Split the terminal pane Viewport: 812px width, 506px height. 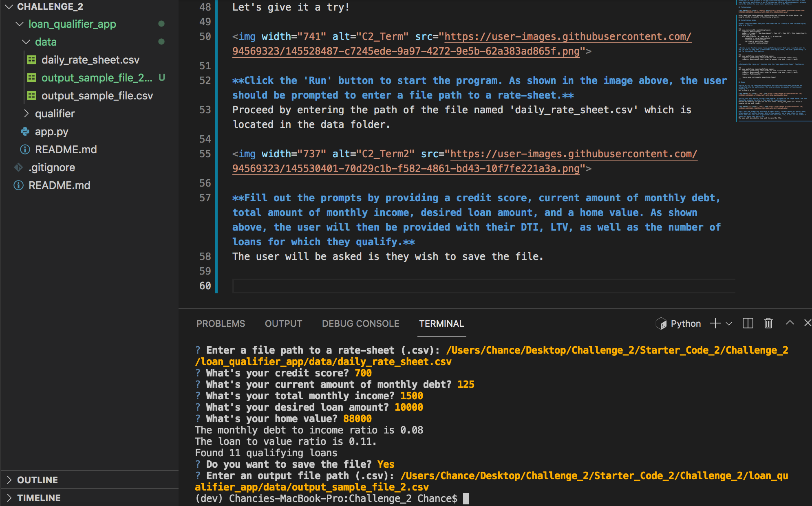coord(748,323)
